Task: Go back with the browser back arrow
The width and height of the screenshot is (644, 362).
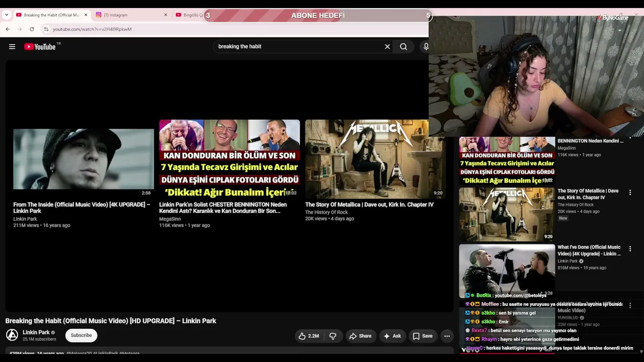Action: pos(8,29)
